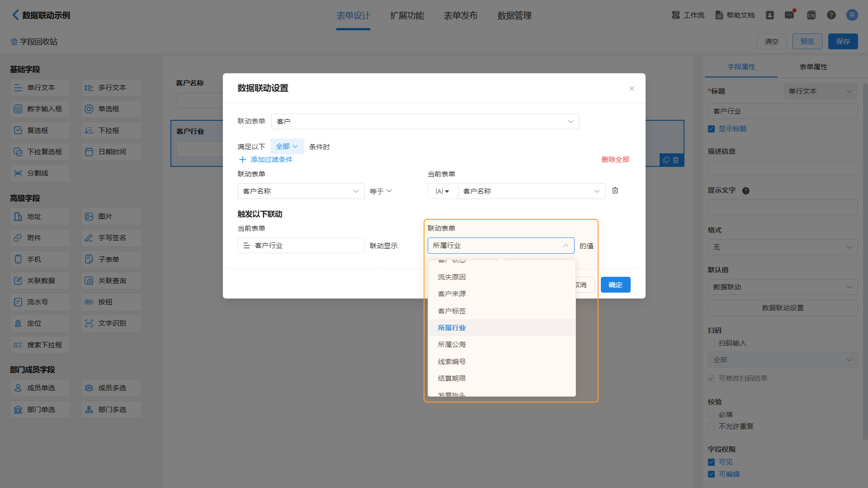Click the question mark help icon in top bar

click(x=831, y=15)
